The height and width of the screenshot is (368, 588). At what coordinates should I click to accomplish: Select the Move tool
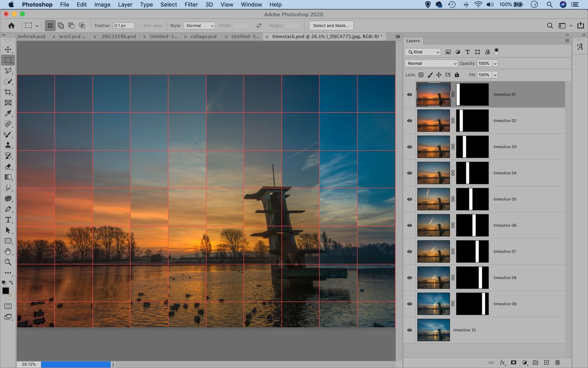8,49
